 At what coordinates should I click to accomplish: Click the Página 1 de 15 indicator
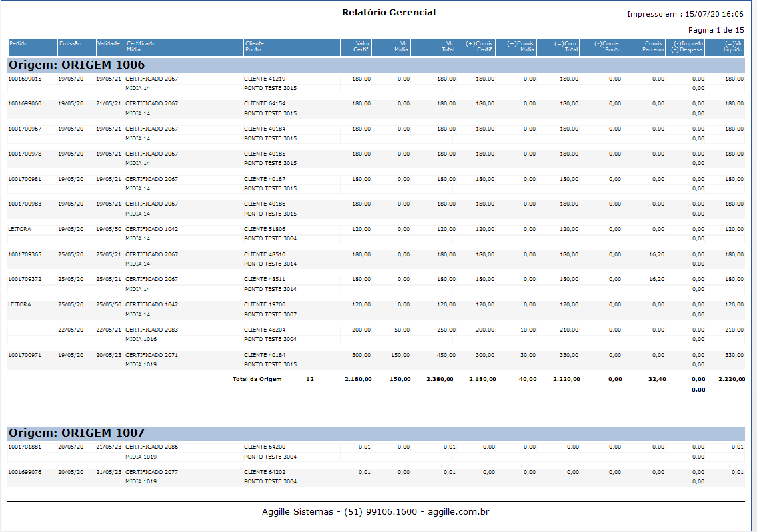(x=716, y=30)
